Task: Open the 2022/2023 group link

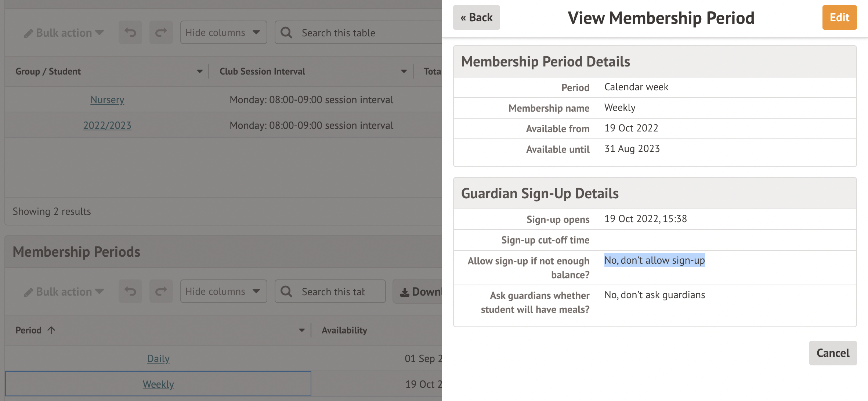Action: point(107,125)
